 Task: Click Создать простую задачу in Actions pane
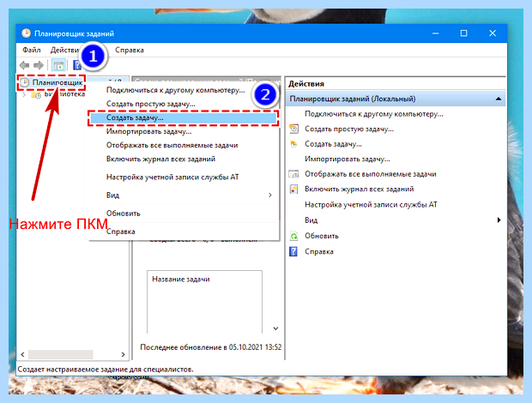point(349,129)
